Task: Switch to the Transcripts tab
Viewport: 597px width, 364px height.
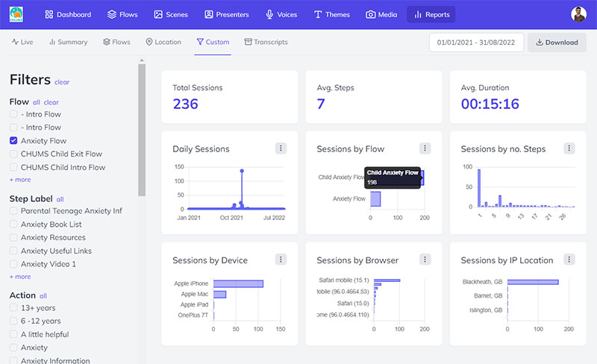Action: [266, 42]
